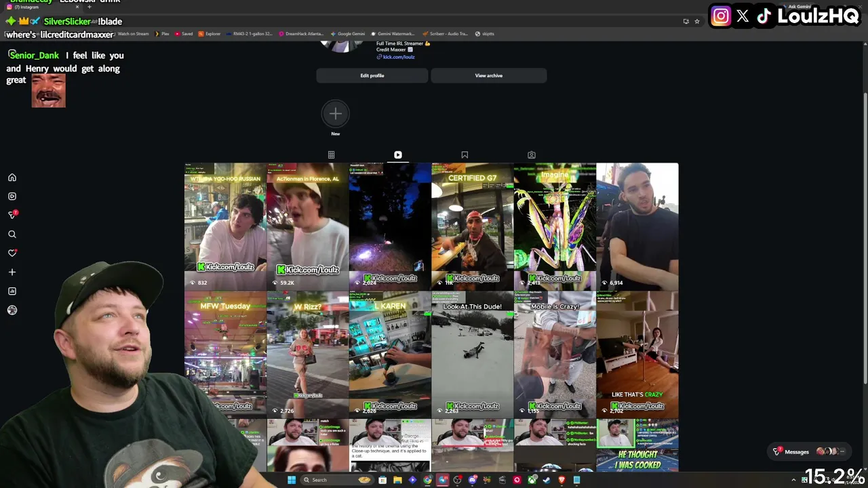Open Brave browser from the taskbar
The width and height of the screenshot is (868, 488).
point(561,480)
